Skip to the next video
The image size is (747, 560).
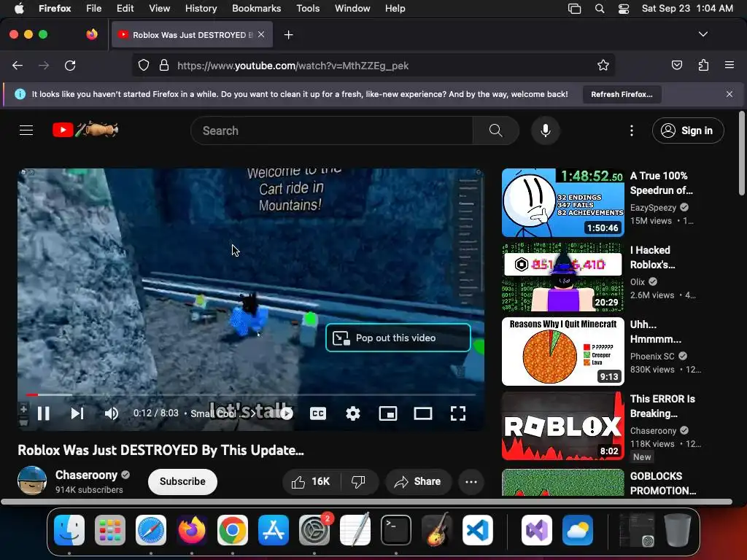77,413
